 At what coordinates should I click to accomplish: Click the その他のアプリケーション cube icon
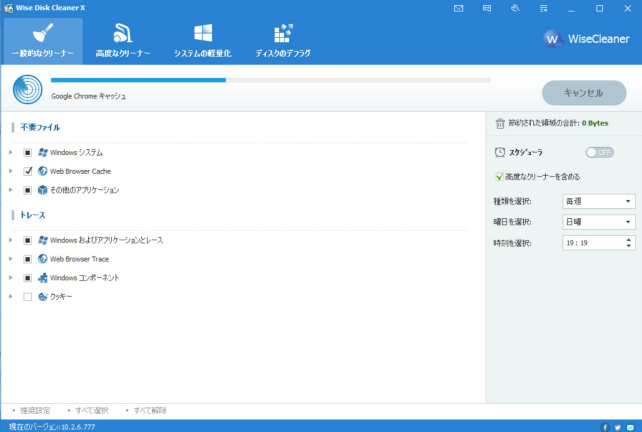tap(43, 190)
